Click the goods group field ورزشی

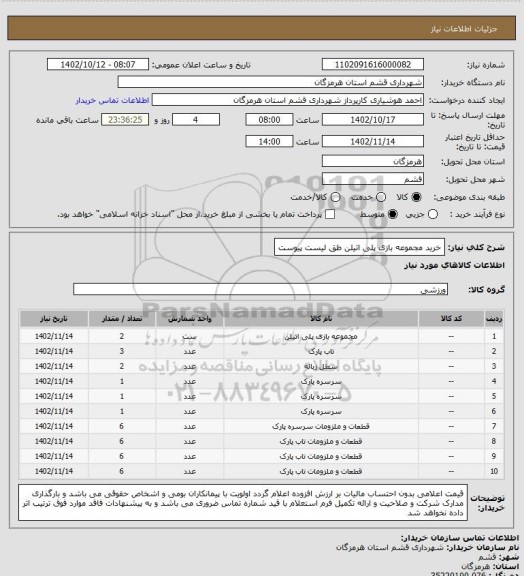coord(260,289)
